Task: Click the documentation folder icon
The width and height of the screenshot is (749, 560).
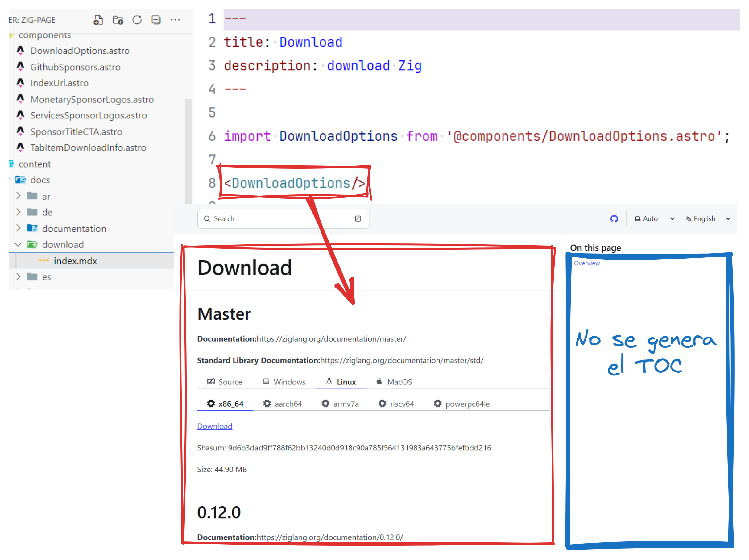Action: click(32, 228)
